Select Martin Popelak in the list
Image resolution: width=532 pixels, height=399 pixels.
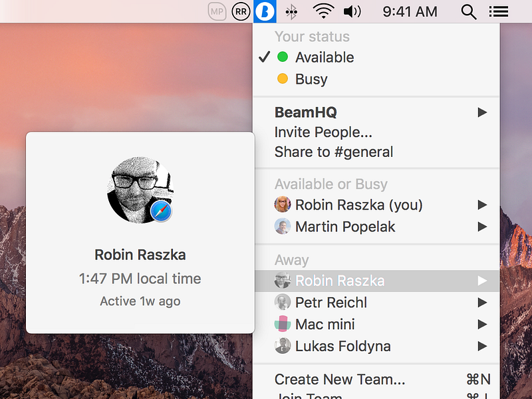(376, 226)
